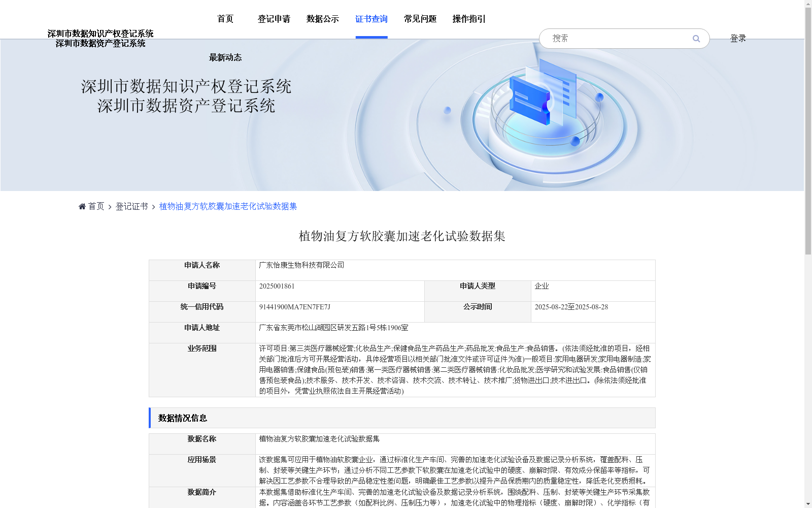The image size is (812, 508).
Task: Click the 申请编号 label cell
Action: (x=202, y=291)
